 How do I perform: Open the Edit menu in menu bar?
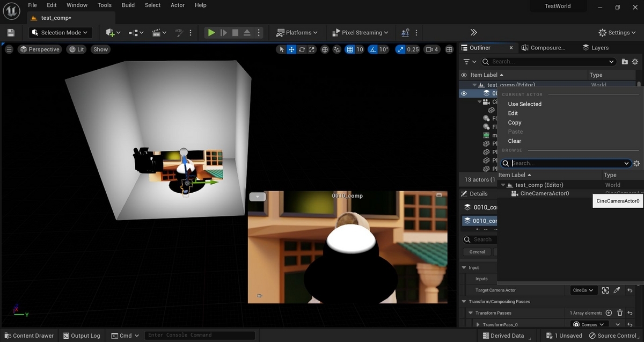pyautogui.click(x=52, y=5)
